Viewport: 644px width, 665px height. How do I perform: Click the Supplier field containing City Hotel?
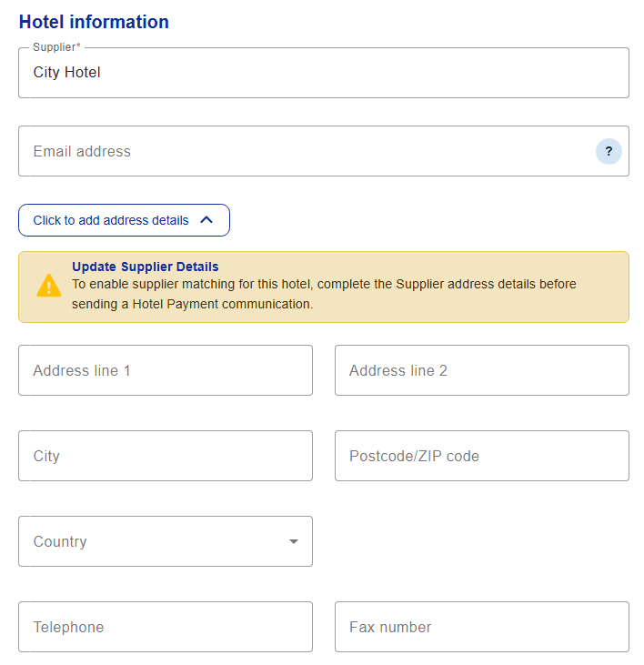point(324,73)
